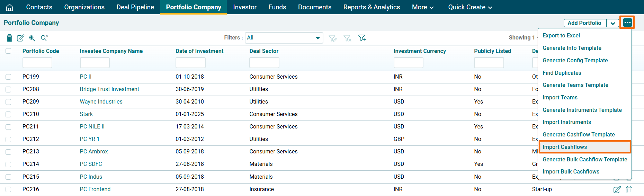644x196 pixels.
Task: Click the add filter funnel icon
Action: pos(362,38)
